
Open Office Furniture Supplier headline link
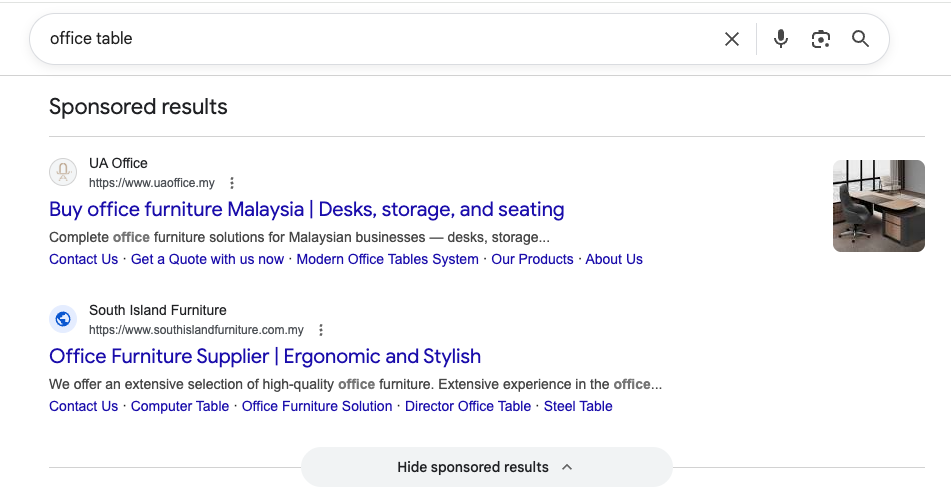pos(265,357)
